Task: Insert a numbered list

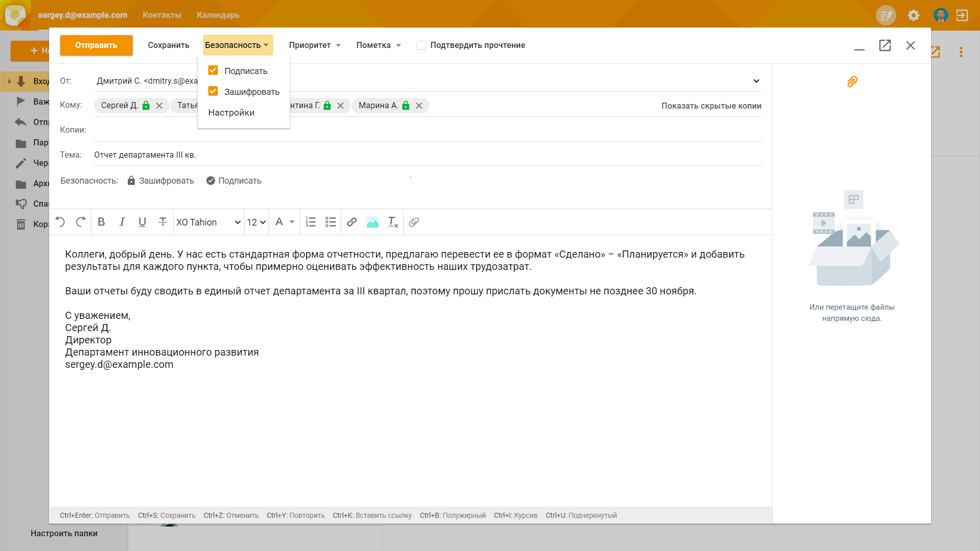Action: [310, 222]
